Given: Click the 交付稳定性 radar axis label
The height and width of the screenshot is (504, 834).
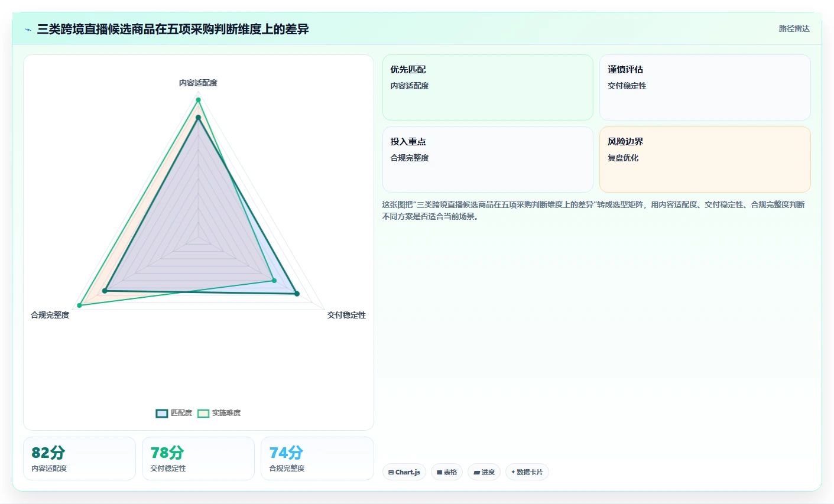Looking at the screenshot, I should click(346, 315).
